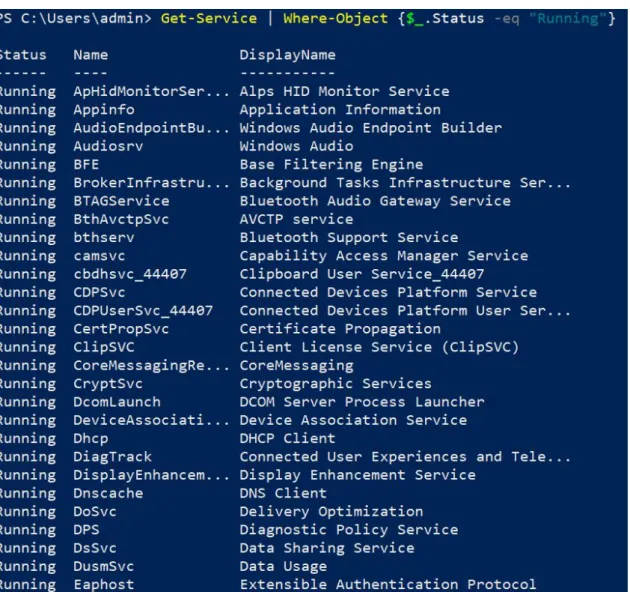Click Client License Service (ClipSVC) text
630x592 pixels.
pyautogui.click(x=379, y=347)
